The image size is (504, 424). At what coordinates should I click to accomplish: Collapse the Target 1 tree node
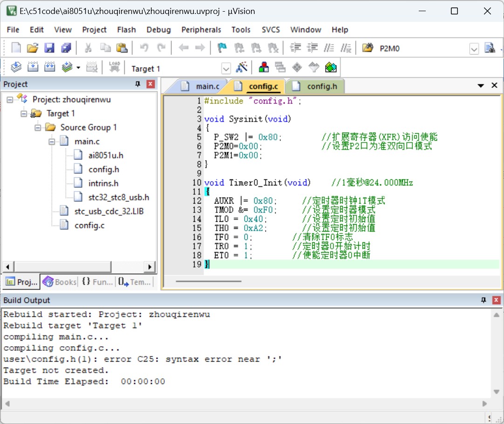click(24, 114)
